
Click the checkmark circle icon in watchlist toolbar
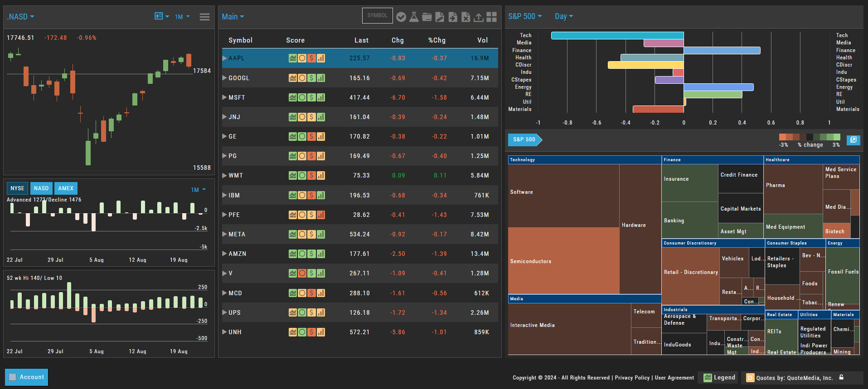pyautogui.click(x=401, y=17)
